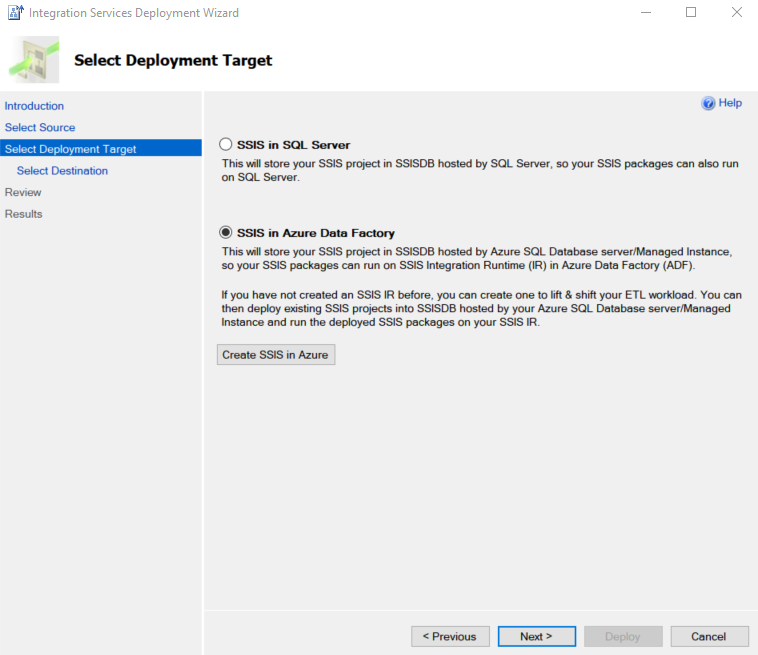Open the Help text link

point(730,103)
